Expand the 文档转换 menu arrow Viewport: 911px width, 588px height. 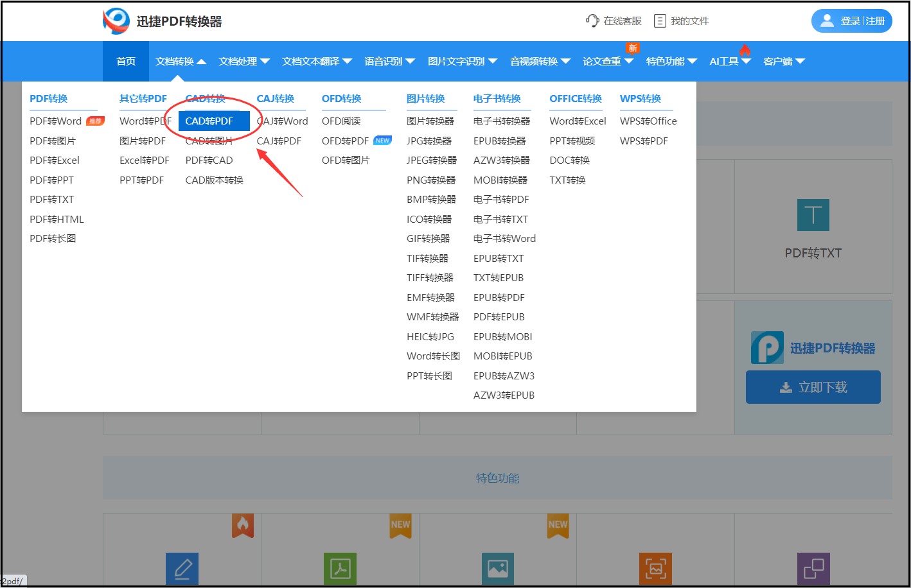coord(201,62)
